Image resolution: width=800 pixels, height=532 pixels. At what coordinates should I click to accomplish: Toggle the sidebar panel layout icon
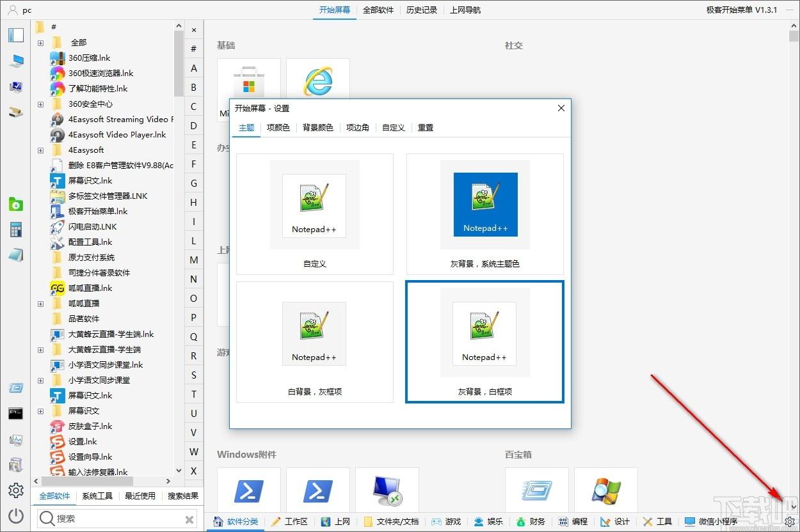(x=15, y=35)
